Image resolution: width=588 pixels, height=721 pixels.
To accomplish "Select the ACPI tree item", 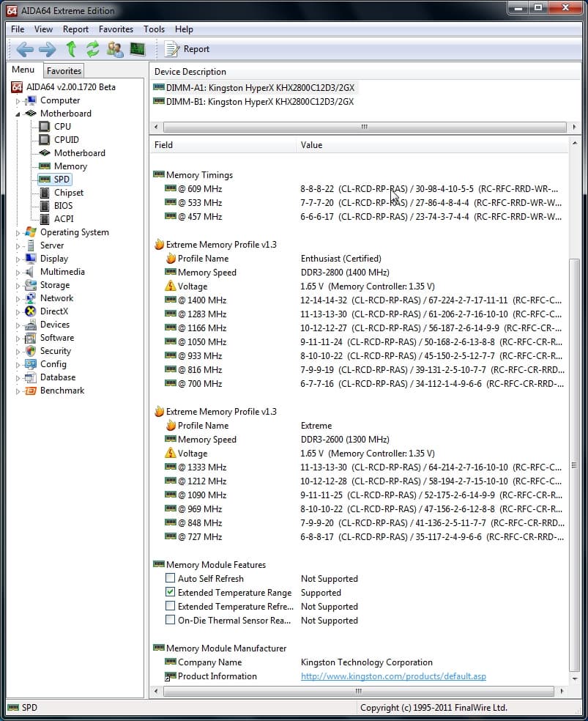I will click(64, 219).
